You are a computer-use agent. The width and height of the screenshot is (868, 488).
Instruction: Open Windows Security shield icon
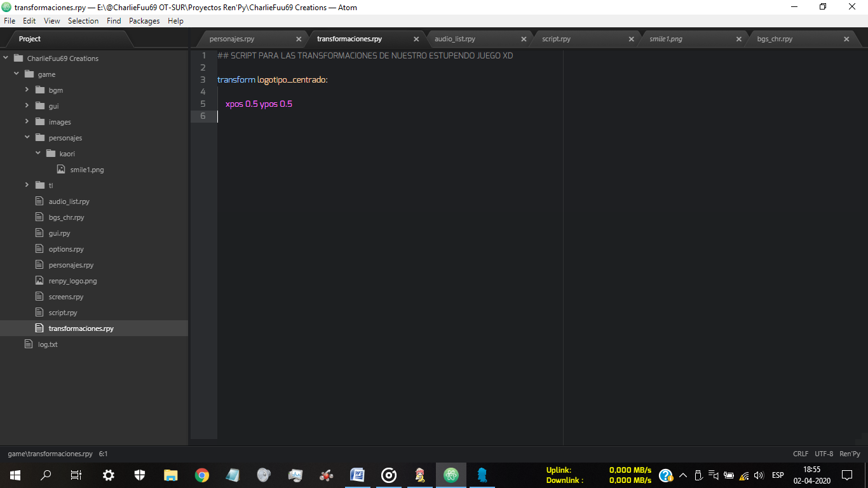[140, 475]
